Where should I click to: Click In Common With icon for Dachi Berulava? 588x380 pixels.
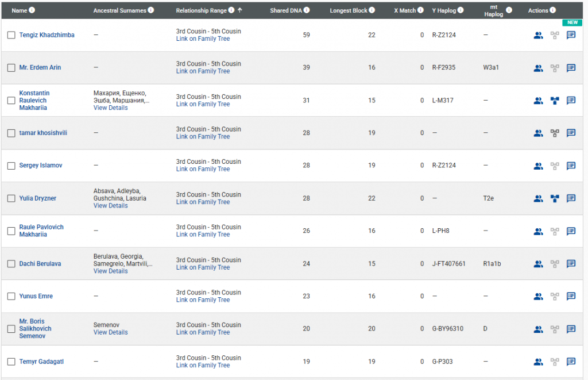(x=538, y=264)
